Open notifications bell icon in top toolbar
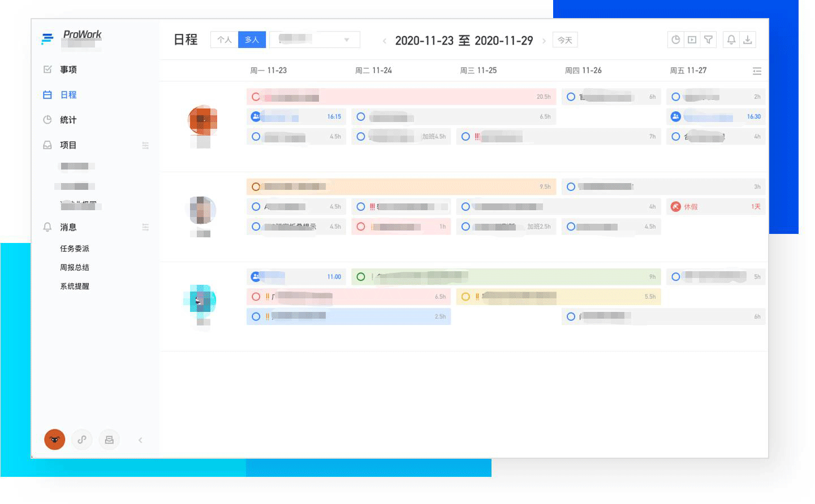This screenshot has width=815, height=504. click(731, 40)
